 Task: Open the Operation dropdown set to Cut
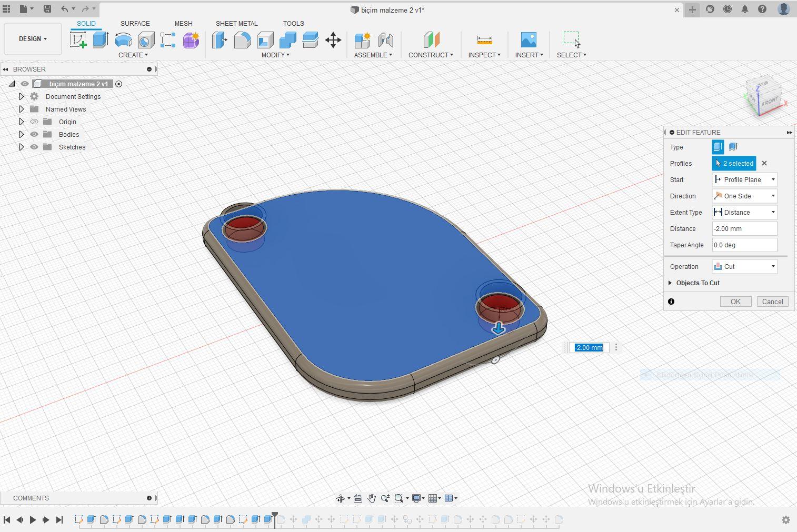click(744, 267)
